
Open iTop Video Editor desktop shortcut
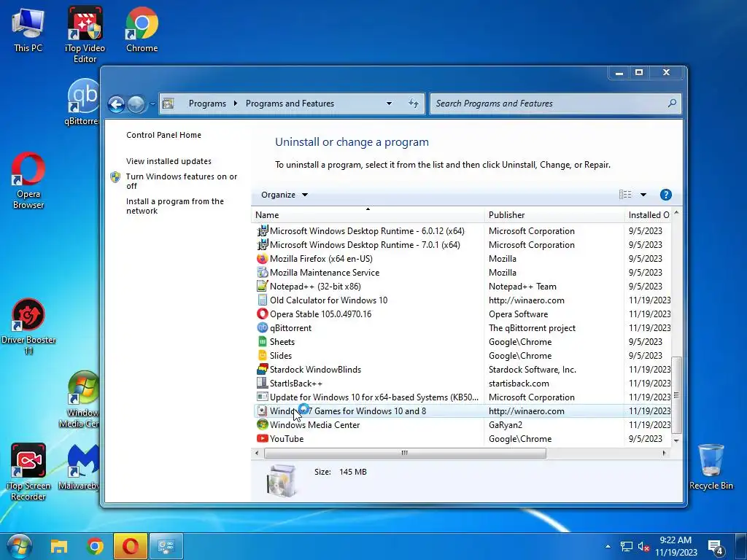point(85,34)
